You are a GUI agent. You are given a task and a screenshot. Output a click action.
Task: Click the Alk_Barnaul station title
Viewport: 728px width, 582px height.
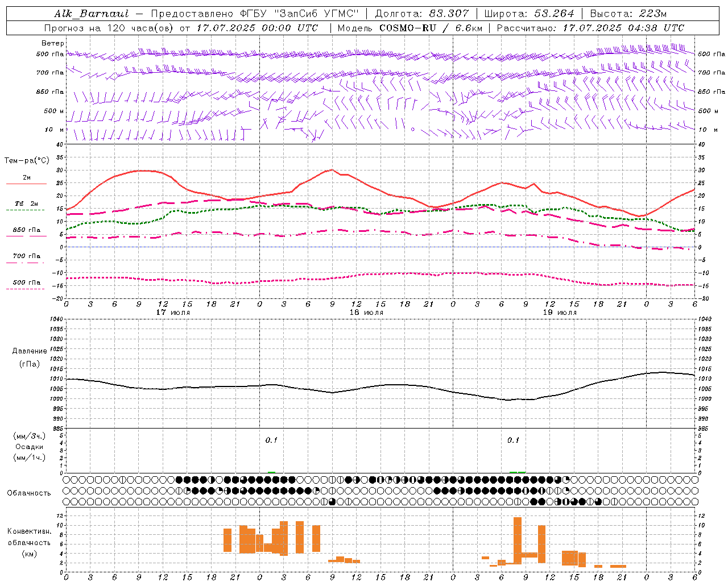pyautogui.click(x=92, y=14)
